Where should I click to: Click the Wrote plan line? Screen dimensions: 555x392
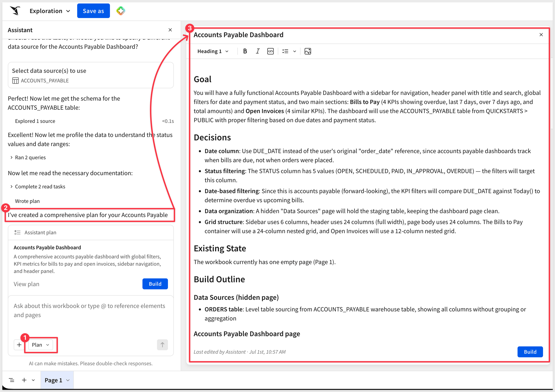pos(27,201)
